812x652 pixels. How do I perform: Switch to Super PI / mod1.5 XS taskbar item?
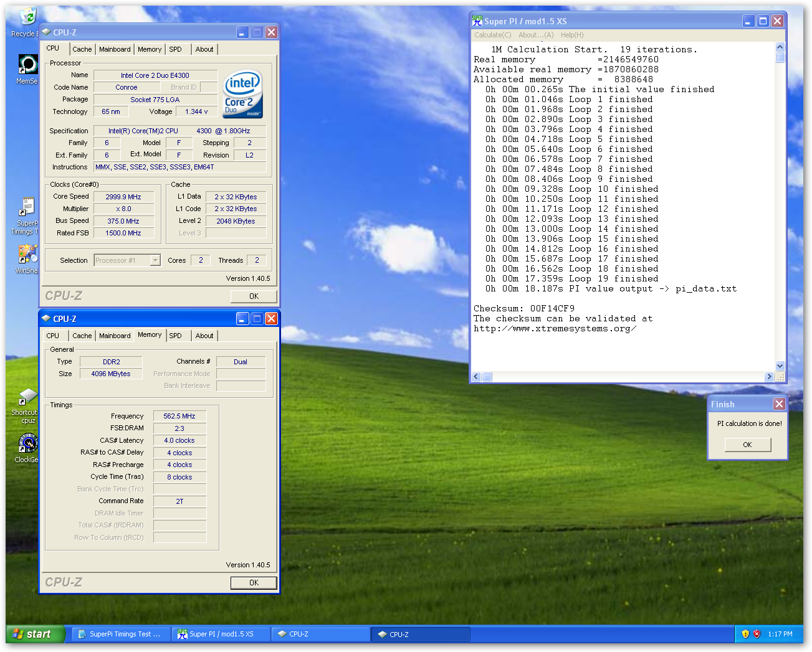pos(221,634)
